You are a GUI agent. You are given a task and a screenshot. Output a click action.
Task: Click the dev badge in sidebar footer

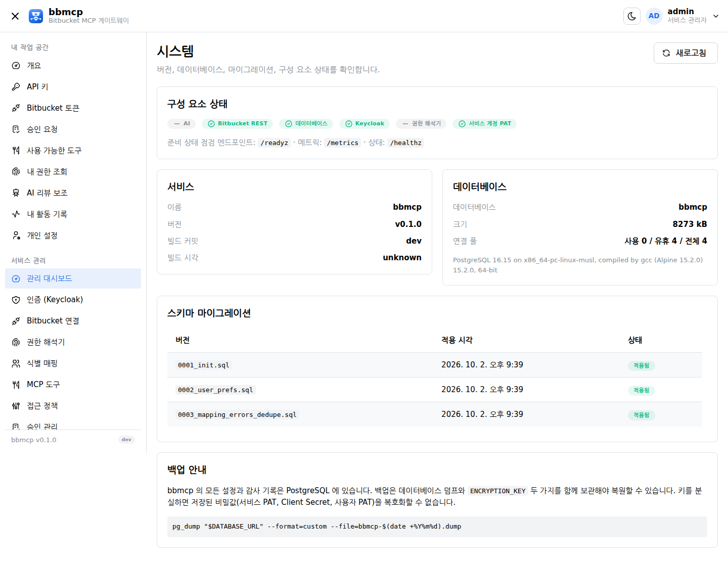[126, 440]
